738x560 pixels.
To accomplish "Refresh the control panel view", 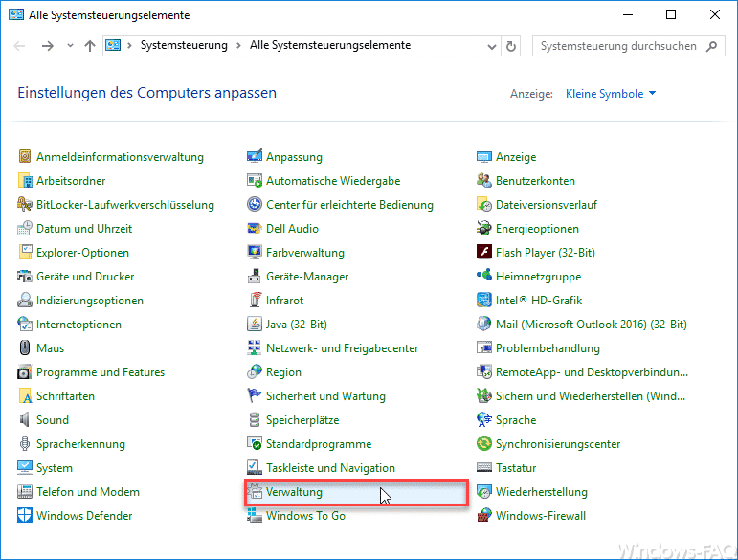I will 511,46.
